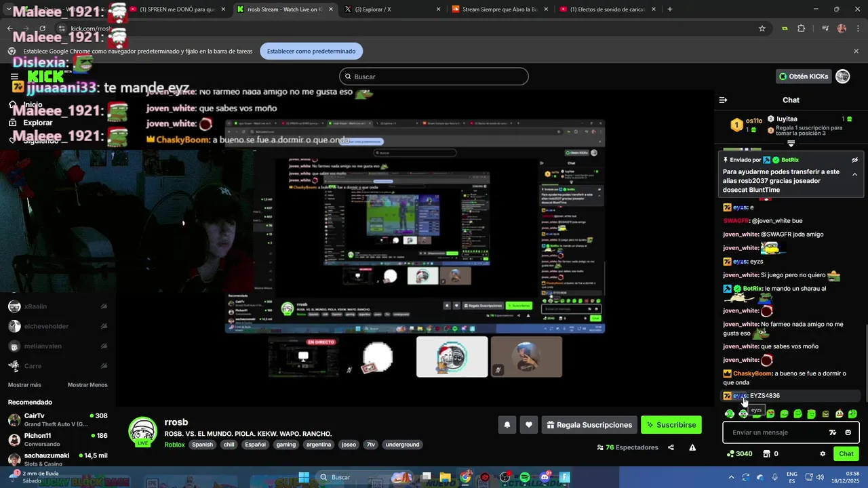Click the last green emote in quick row
Viewport: 868px width, 488px height.
[852, 413]
